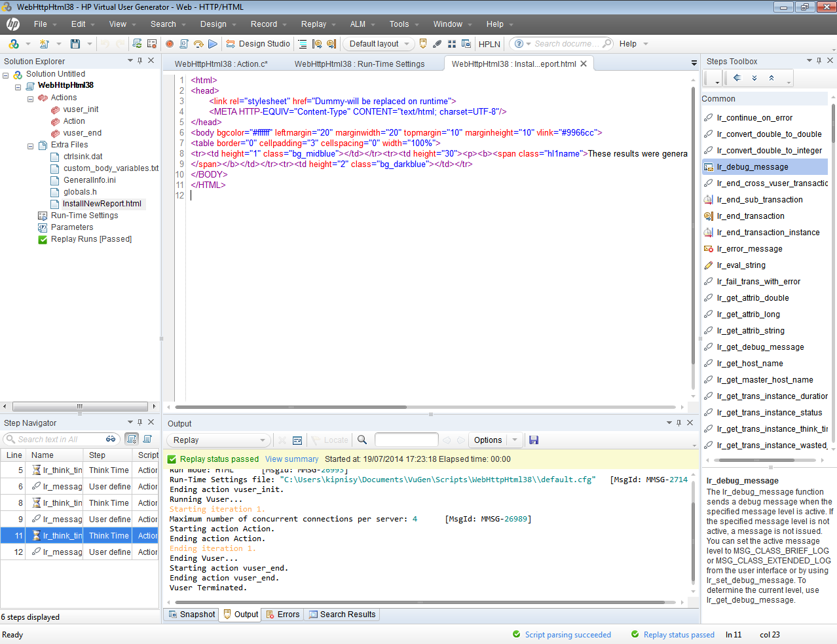837x644 pixels.
Task: Click the Regenerate Script toolbar icon
Action: pos(137,44)
